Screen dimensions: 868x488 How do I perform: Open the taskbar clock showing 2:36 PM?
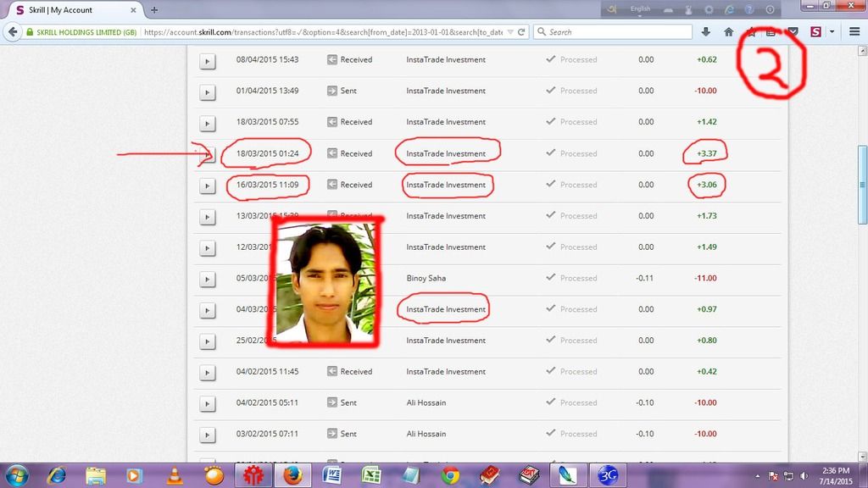point(836,476)
